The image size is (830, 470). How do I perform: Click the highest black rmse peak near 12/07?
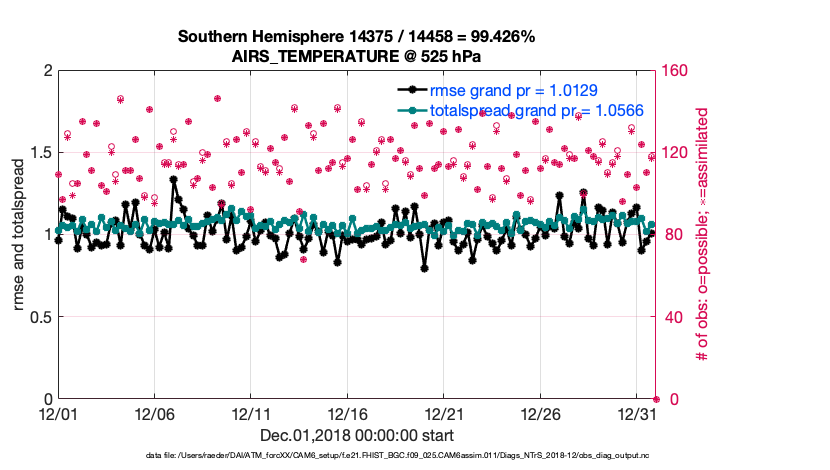[173, 179]
